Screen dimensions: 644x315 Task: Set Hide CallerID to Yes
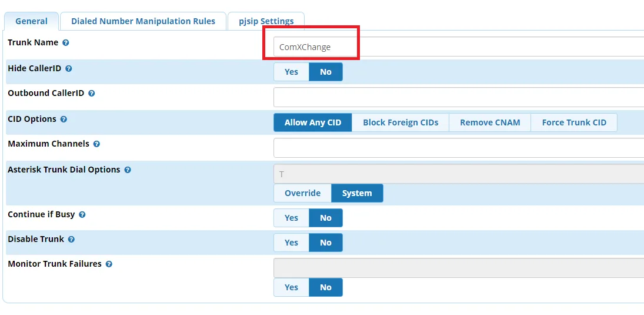tap(291, 72)
